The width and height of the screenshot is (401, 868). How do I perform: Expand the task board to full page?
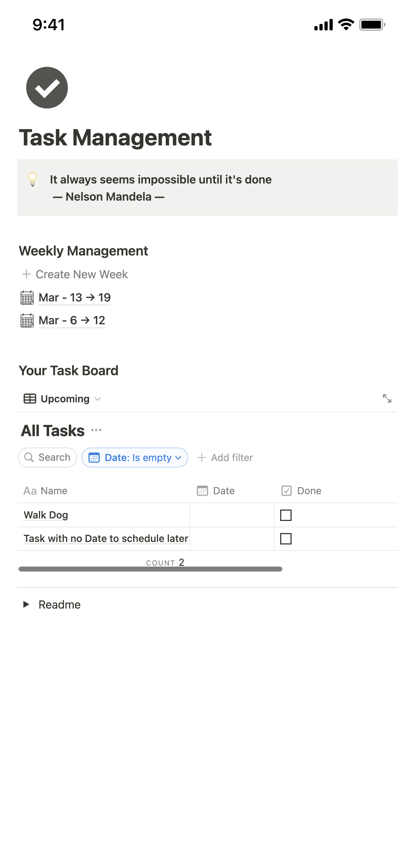pyautogui.click(x=387, y=398)
